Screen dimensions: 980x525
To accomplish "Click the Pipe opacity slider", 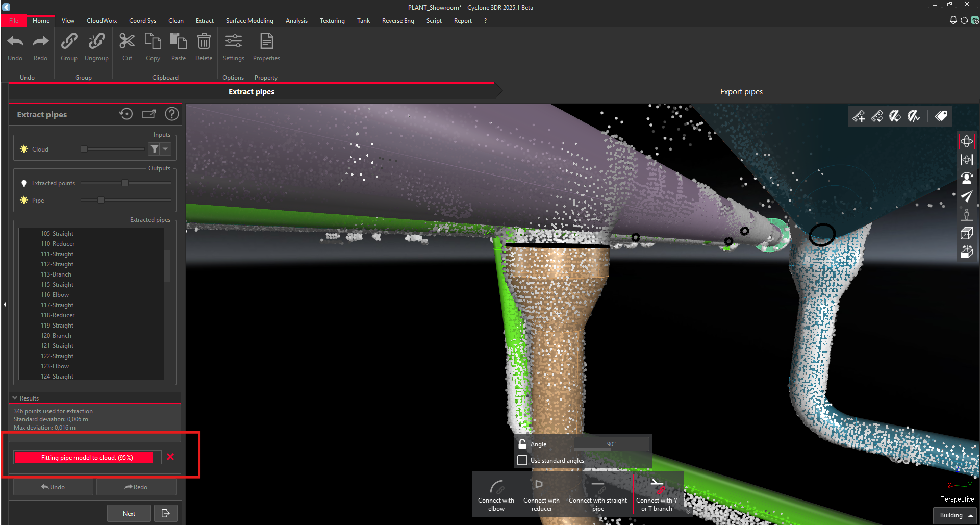I will [x=101, y=200].
